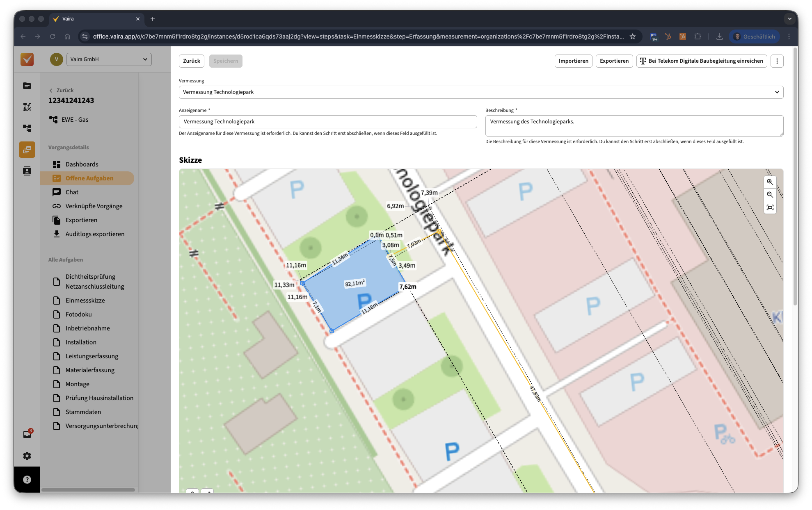Expand the Vaira GmbH organization dropdown
Viewport: 812px width, 510px height.
tap(109, 59)
